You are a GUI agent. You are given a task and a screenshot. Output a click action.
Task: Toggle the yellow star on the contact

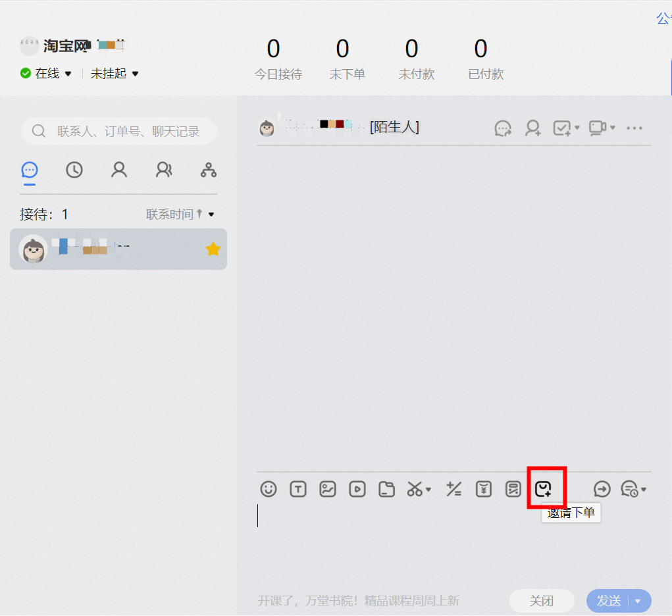coord(213,249)
